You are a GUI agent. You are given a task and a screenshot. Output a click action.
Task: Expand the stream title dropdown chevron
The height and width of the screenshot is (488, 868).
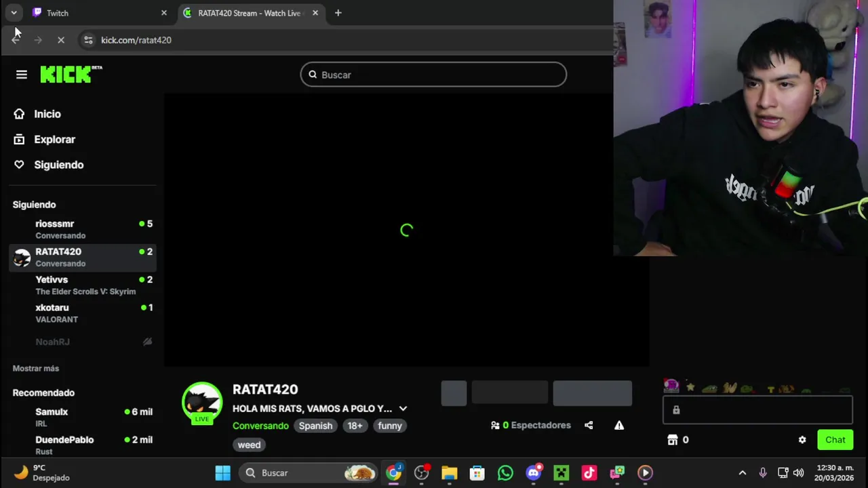pos(403,409)
